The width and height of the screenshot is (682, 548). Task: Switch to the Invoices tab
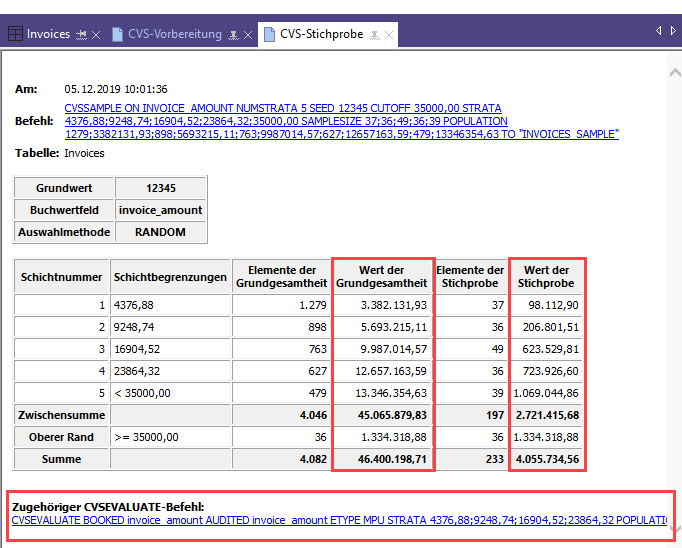coord(48,34)
